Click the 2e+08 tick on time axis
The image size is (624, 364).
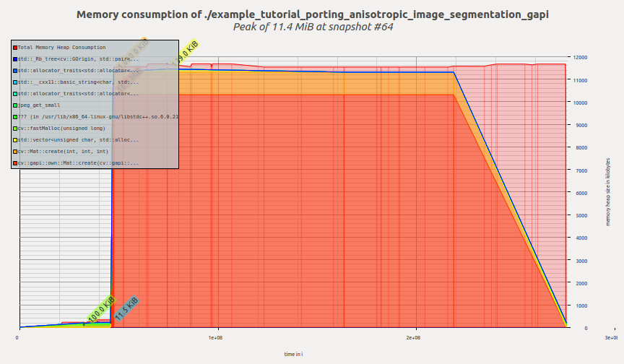click(x=413, y=337)
